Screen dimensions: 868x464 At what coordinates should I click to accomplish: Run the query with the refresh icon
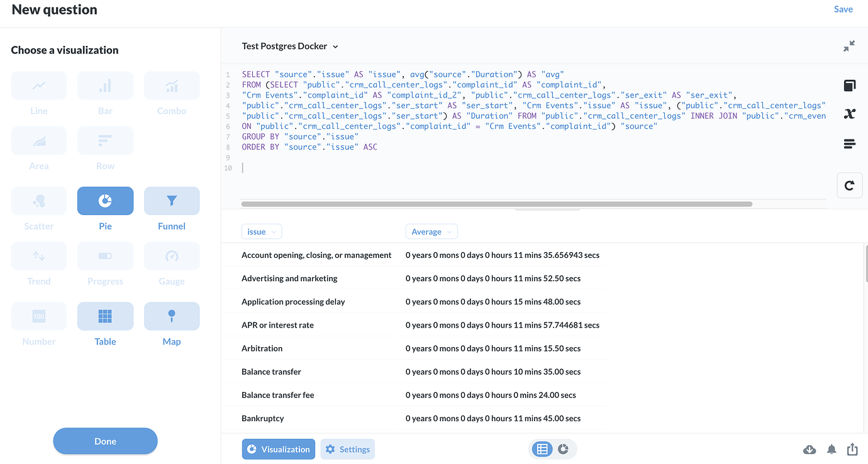(849, 185)
